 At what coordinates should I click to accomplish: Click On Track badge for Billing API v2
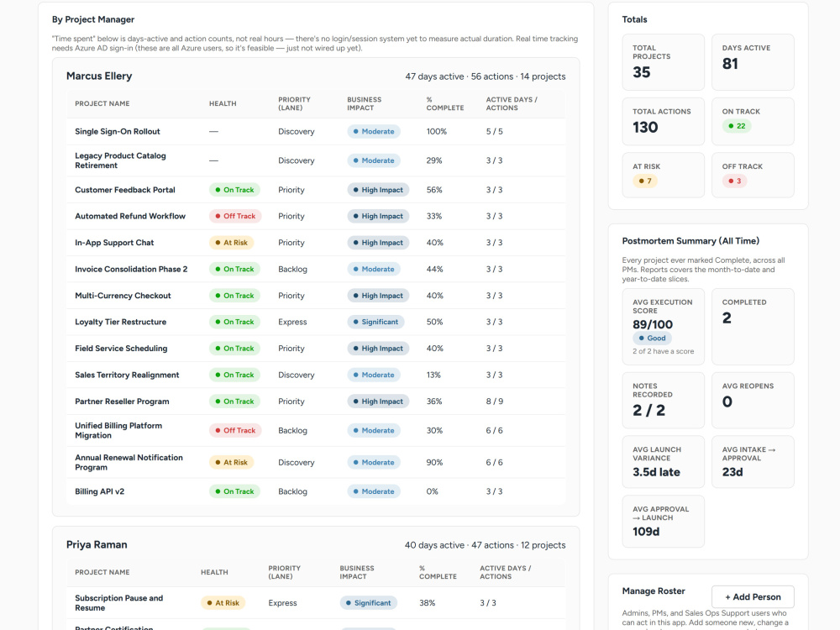(x=234, y=491)
